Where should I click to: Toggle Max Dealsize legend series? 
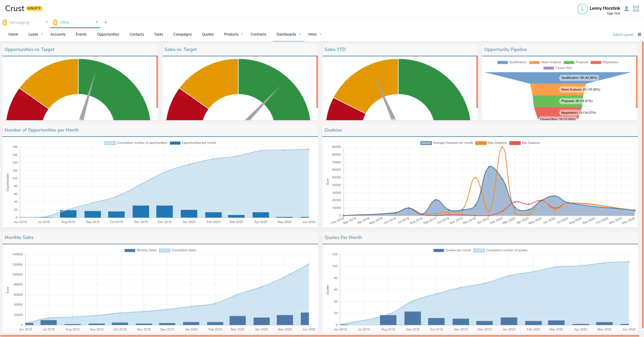coord(491,143)
